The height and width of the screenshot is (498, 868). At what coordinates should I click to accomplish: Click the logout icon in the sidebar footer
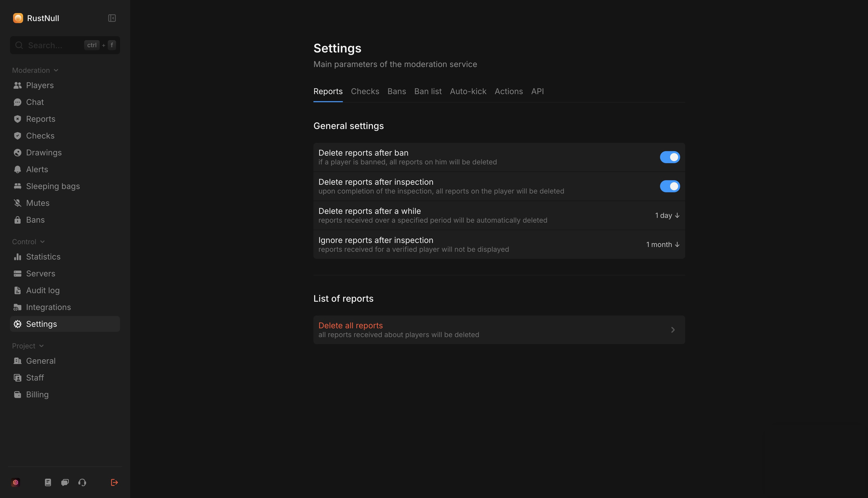click(x=114, y=482)
